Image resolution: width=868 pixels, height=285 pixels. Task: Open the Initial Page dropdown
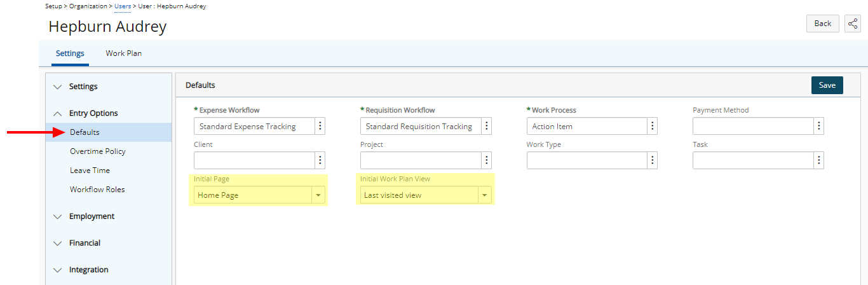point(259,195)
